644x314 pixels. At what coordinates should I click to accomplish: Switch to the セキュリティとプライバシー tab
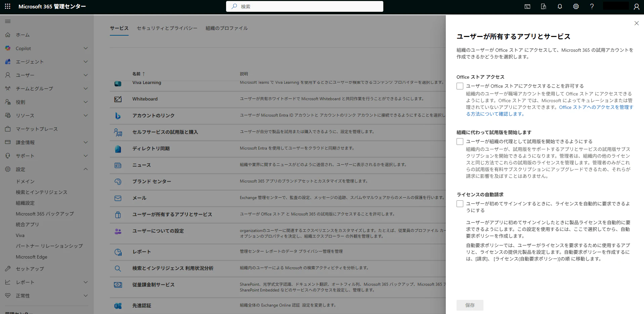point(166,28)
